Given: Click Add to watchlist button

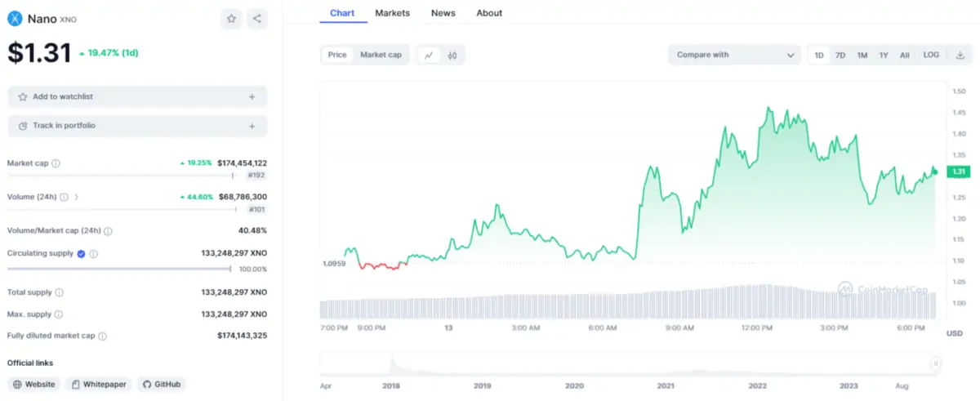Looking at the screenshot, I should 137,96.
